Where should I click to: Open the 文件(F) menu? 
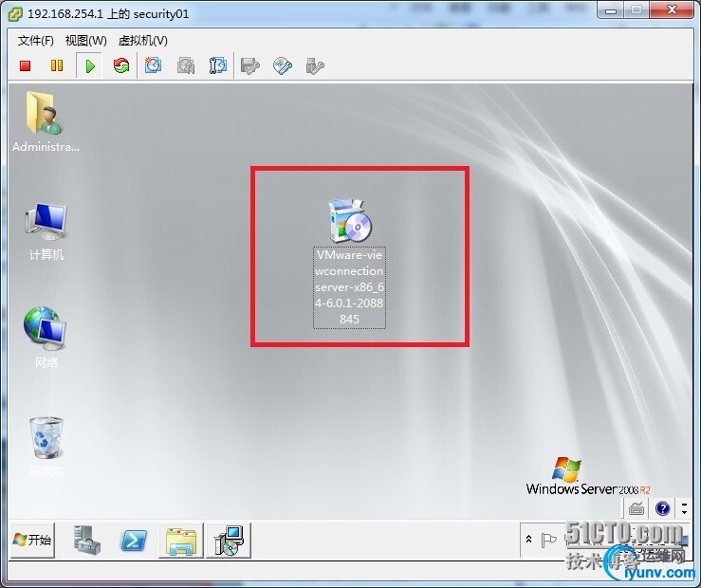[x=36, y=41]
